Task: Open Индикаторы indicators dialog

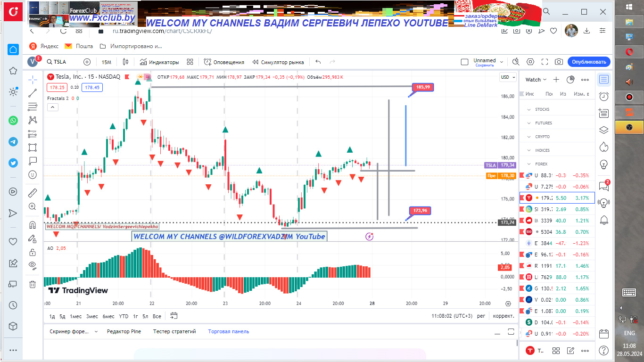Action: click(x=159, y=62)
